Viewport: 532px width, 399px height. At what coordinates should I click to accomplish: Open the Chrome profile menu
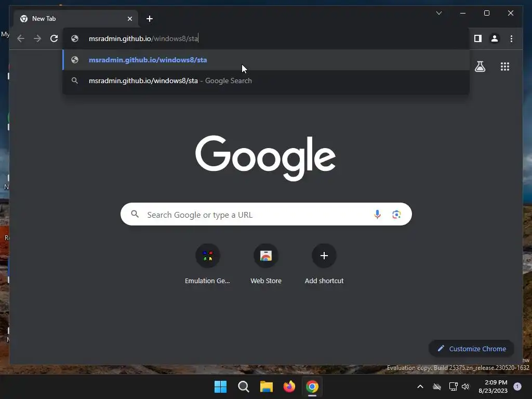tap(495, 38)
